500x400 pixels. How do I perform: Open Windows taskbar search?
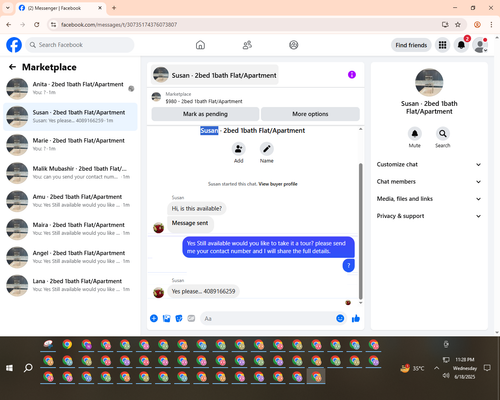point(28,368)
